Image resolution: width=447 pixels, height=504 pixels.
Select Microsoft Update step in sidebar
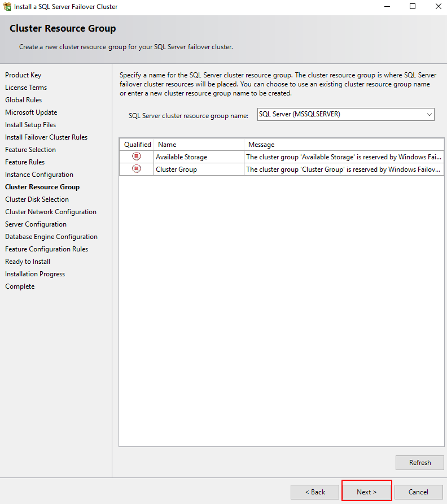coord(31,112)
